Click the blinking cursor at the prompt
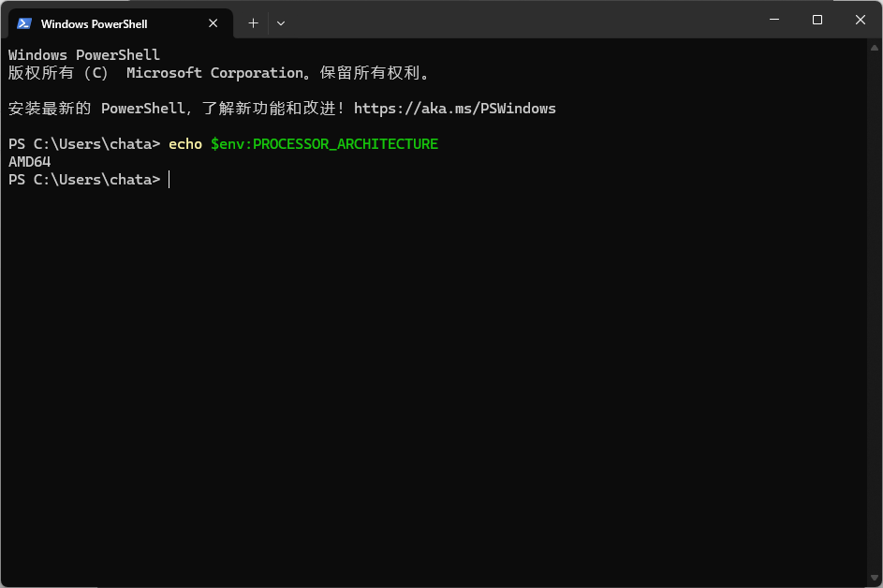The width and height of the screenshot is (883, 588). 169,179
